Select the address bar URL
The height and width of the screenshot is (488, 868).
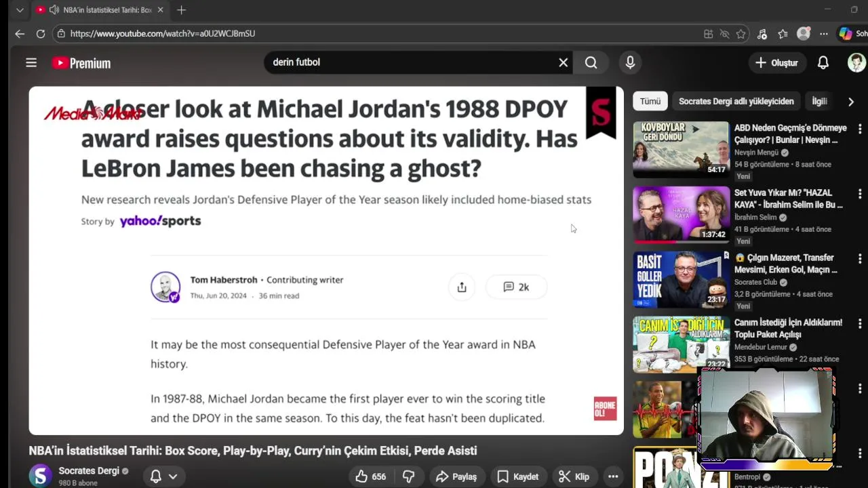163,33
